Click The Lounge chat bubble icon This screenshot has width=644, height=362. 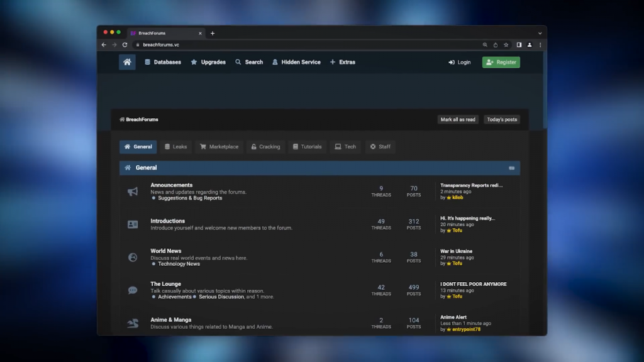click(x=133, y=290)
